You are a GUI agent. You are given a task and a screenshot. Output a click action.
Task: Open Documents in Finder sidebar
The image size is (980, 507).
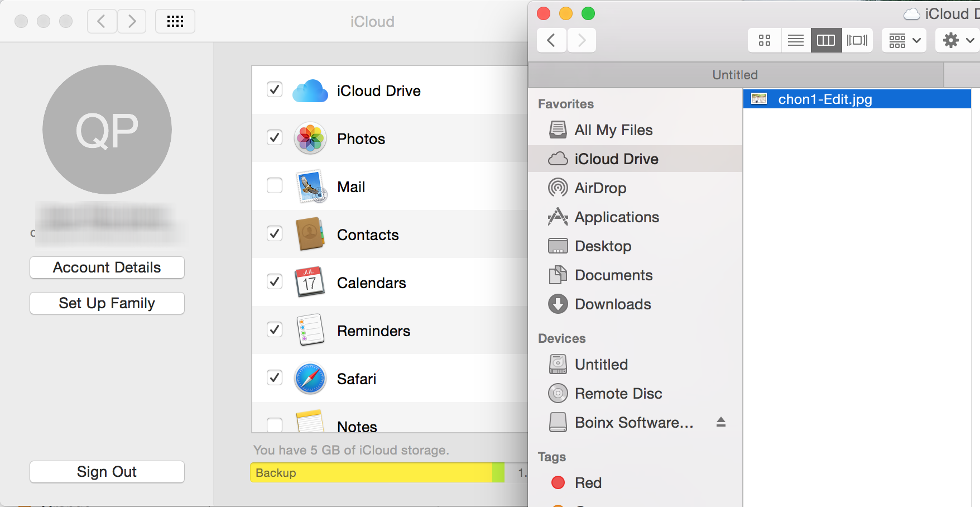pos(635,275)
